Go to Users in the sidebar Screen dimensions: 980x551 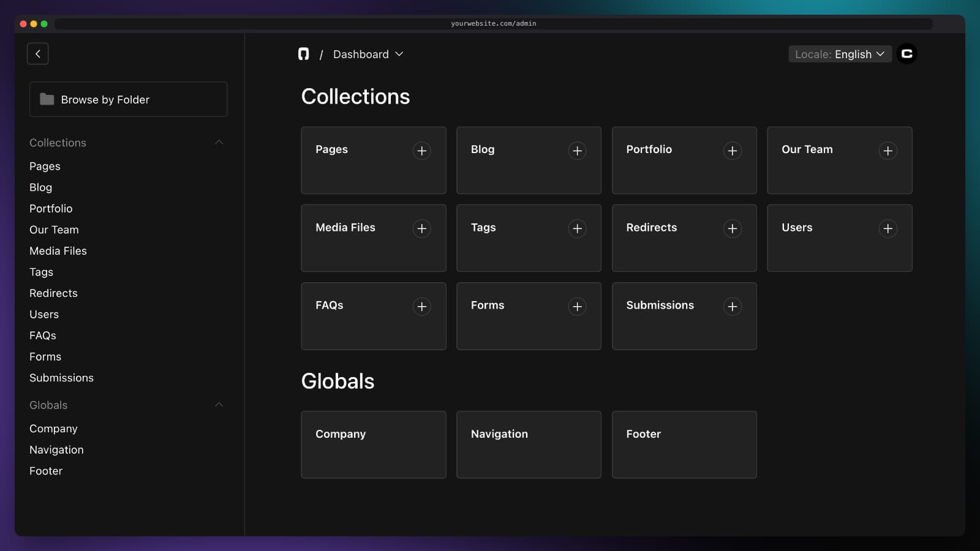(44, 314)
